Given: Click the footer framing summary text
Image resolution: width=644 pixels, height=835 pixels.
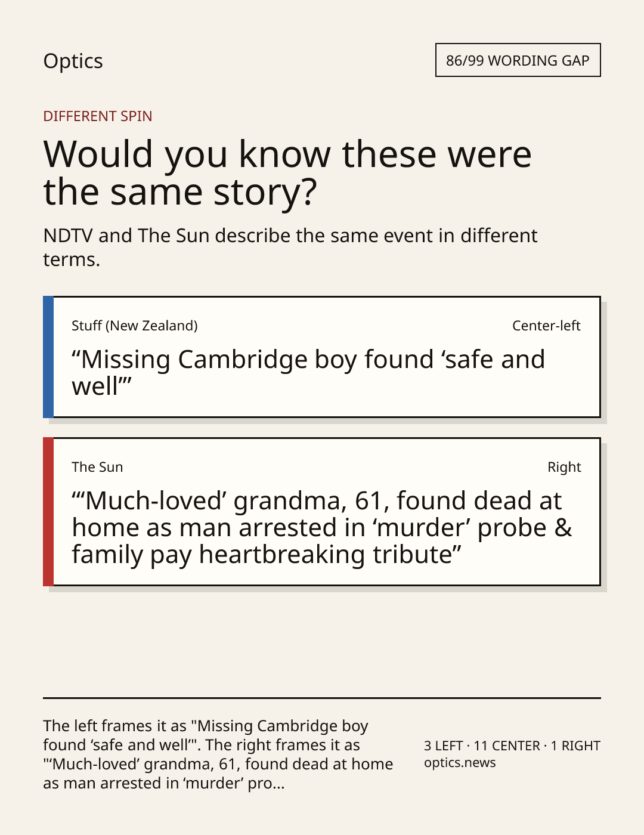Looking at the screenshot, I should click(218, 754).
